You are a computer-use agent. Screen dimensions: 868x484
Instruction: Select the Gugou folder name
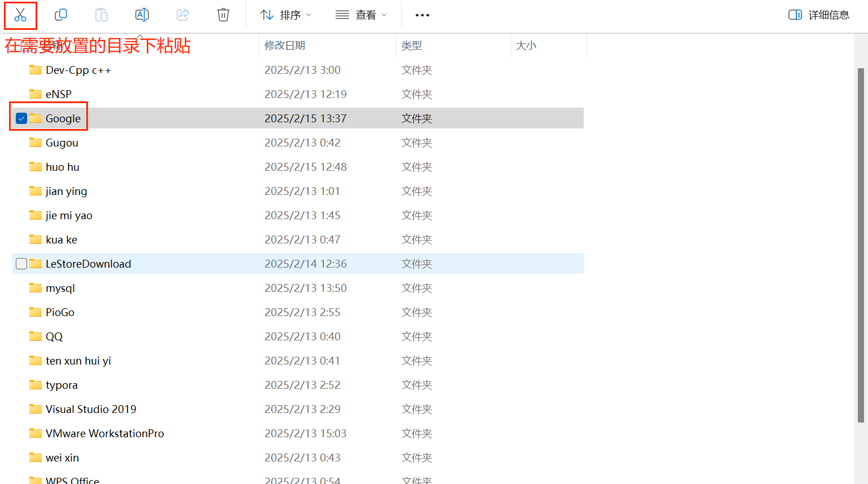click(x=62, y=143)
